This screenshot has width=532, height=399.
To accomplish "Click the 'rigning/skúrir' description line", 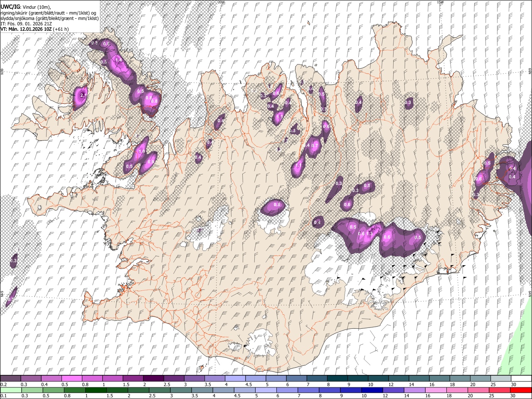I will click(x=48, y=13).
